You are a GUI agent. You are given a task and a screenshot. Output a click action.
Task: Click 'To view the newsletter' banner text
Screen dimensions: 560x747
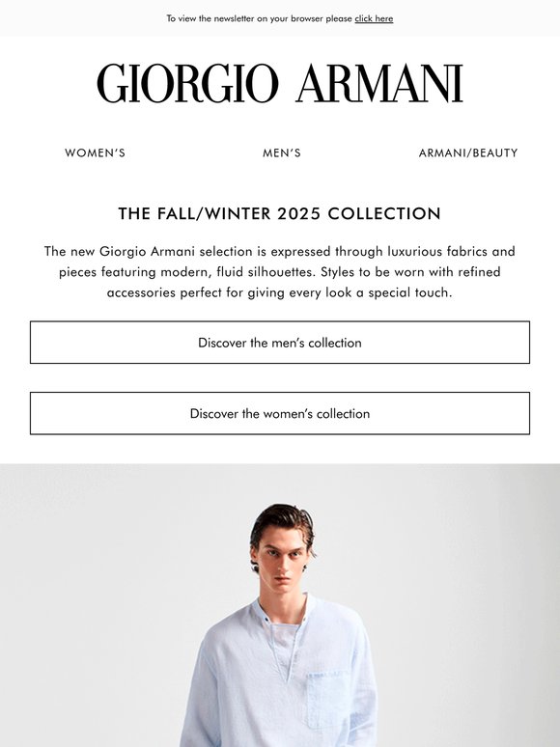coord(280,18)
